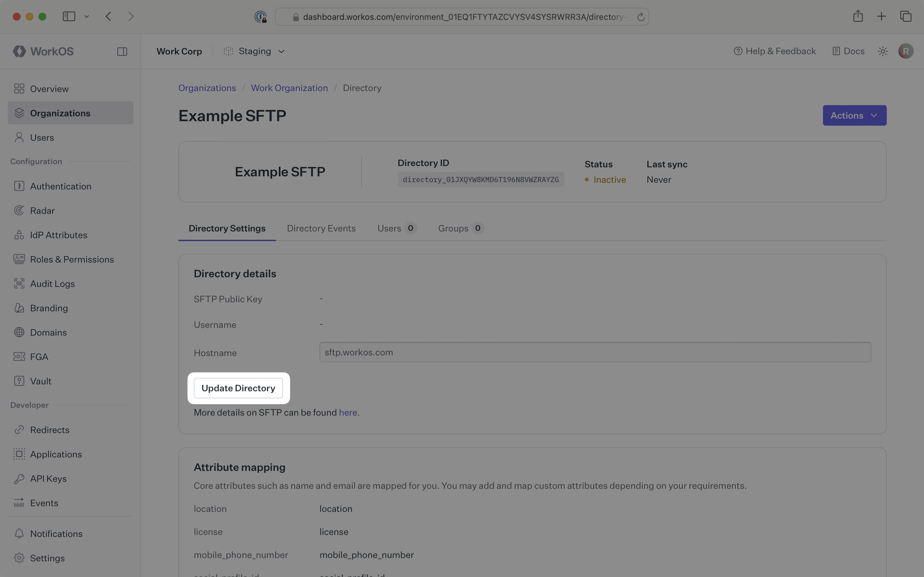Open the Actions dropdown menu

coord(854,115)
